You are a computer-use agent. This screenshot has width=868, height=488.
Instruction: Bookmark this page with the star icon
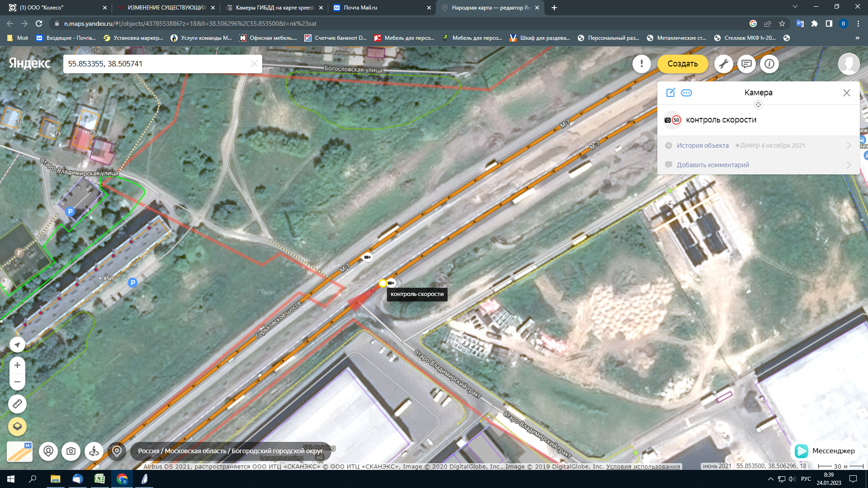[x=782, y=23]
